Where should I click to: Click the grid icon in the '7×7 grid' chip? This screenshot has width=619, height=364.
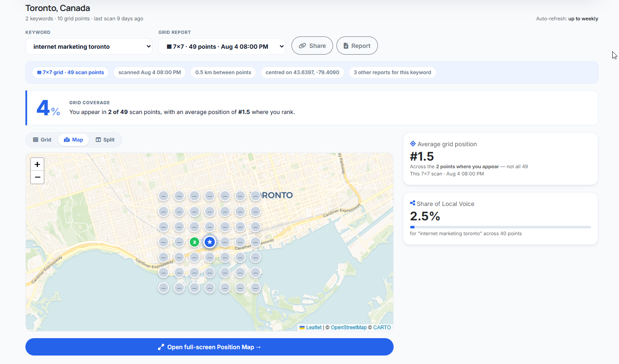point(39,72)
